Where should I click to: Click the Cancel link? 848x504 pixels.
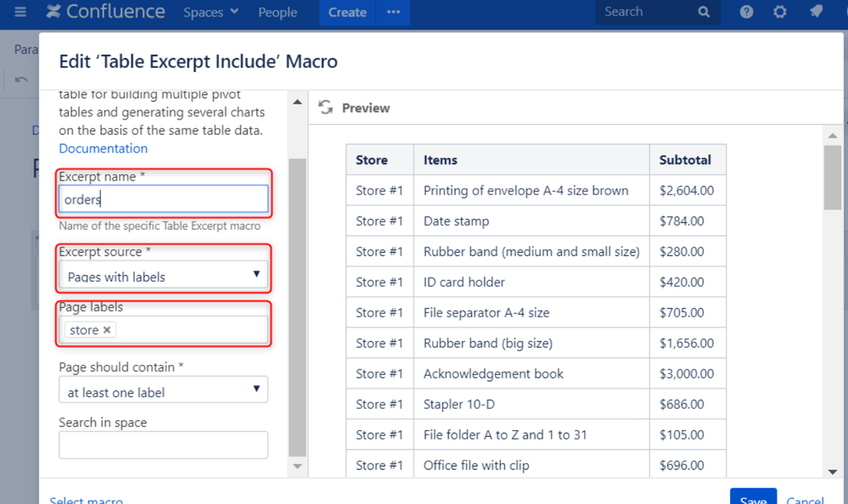[x=806, y=500]
